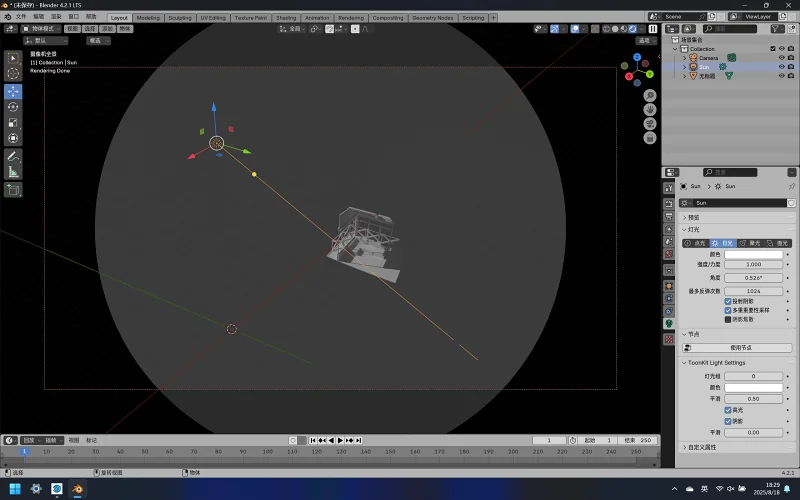Image resolution: width=800 pixels, height=500 pixels.
Task: Switch to the Sculpting workspace tab
Action: coord(180,18)
